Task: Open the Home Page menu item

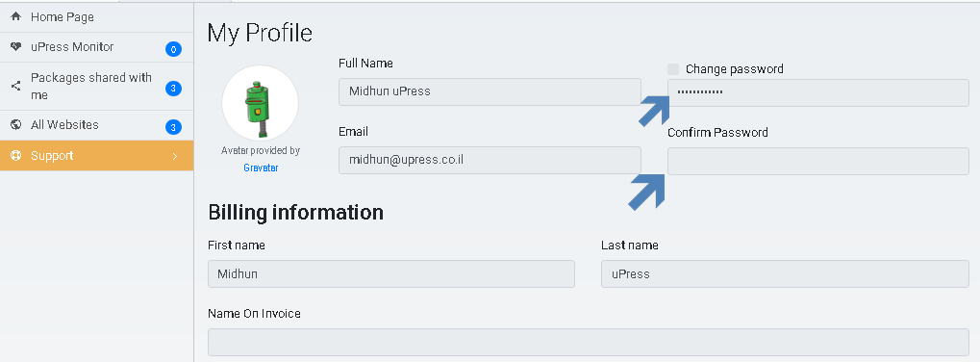Action: [97, 17]
